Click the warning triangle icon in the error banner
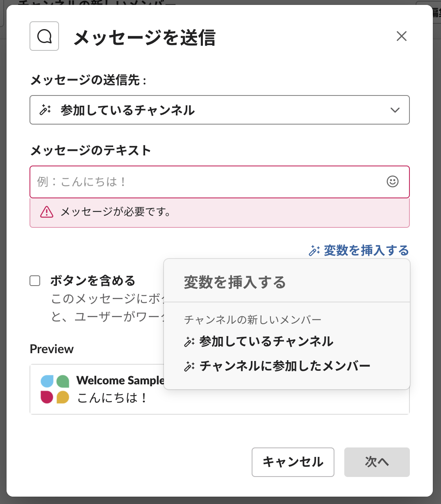 (x=47, y=212)
